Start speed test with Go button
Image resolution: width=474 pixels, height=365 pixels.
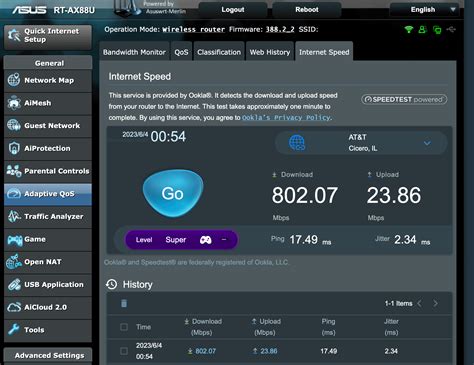click(x=173, y=193)
